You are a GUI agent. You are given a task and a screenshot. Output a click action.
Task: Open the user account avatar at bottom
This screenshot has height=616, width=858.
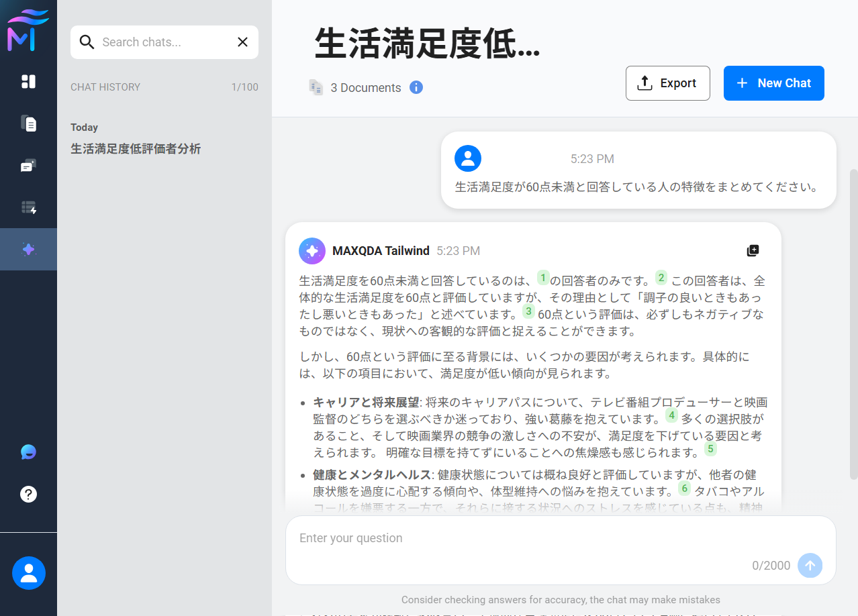pos(28,573)
